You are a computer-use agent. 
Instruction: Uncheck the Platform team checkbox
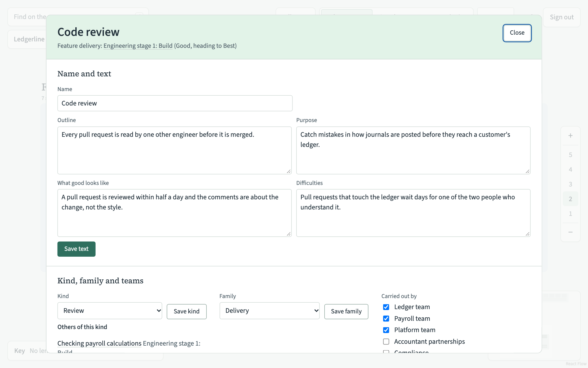[x=386, y=330]
